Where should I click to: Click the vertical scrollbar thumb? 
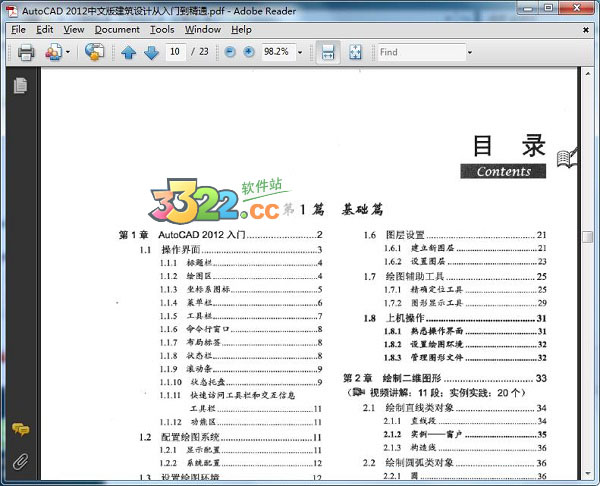(587, 237)
